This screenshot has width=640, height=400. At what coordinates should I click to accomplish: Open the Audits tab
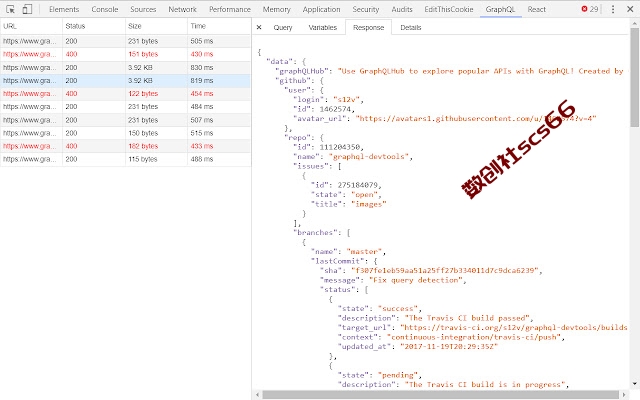[402, 9]
